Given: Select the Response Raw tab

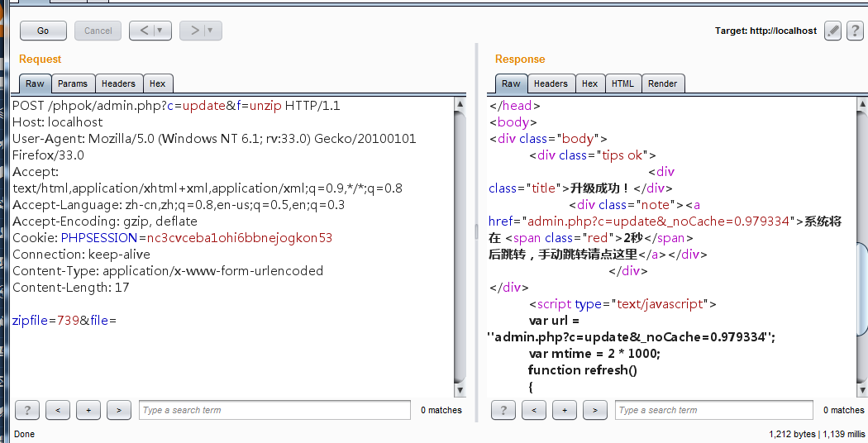Looking at the screenshot, I should coord(511,83).
